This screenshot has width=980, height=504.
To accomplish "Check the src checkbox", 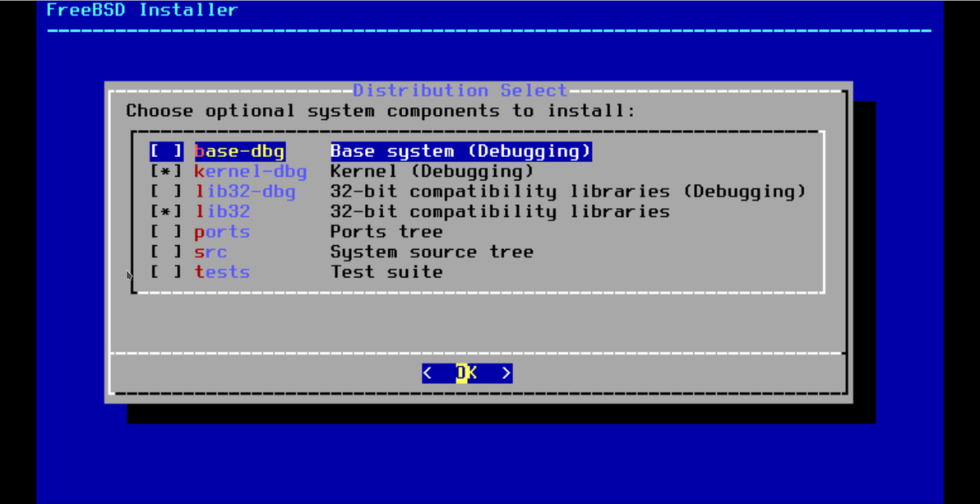I will pyautogui.click(x=166, y=252).
